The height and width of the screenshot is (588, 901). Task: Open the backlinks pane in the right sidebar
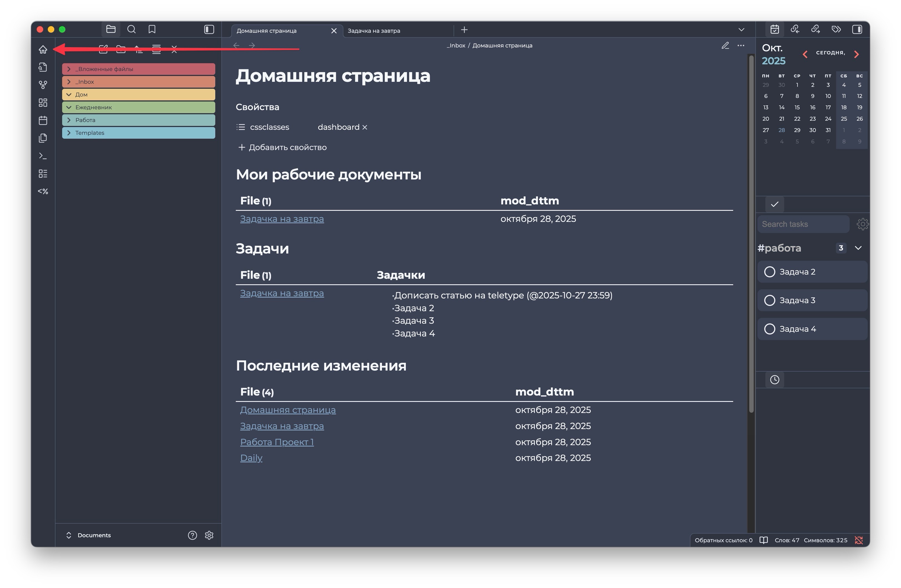coord(795,29)
